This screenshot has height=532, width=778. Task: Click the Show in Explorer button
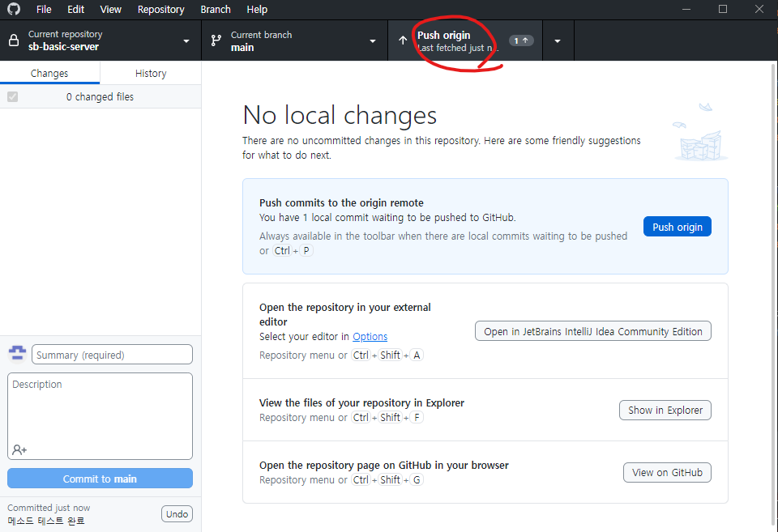click(665, 410)
